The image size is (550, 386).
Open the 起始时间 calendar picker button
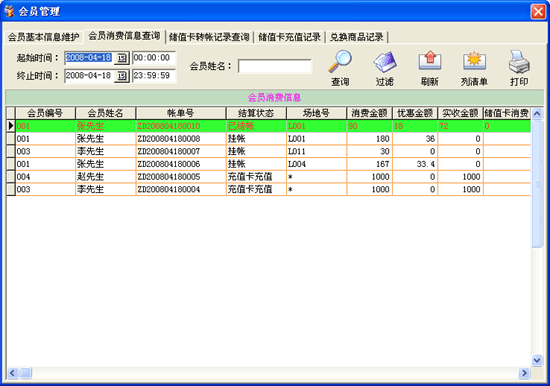point(121,58)
